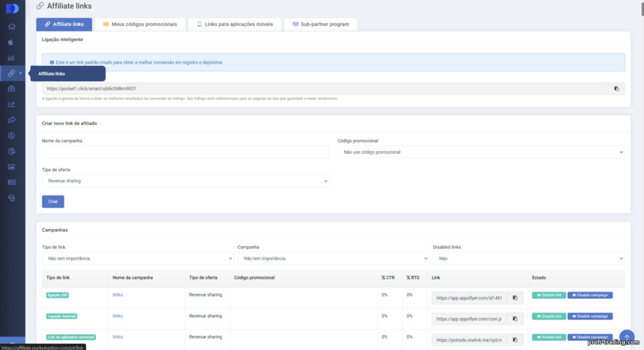
Task: Click the iOS appsflyer link field
Action: point(469,298)
